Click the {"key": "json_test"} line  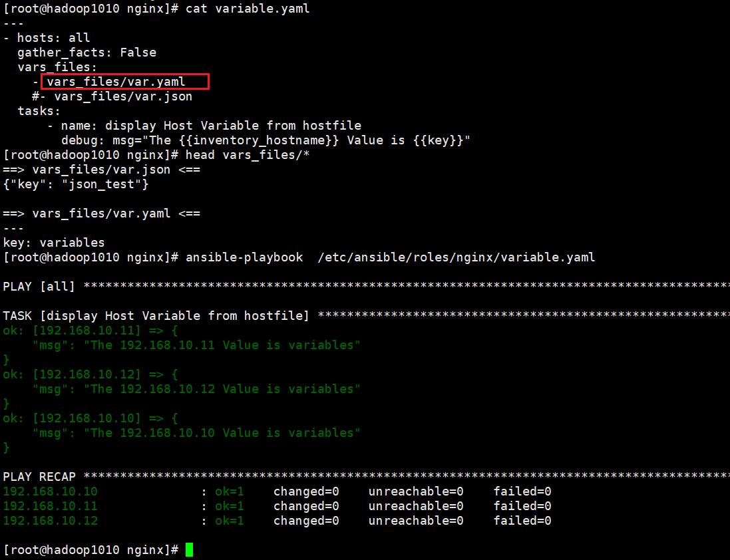pyautogui.click(x=76, y=184)
